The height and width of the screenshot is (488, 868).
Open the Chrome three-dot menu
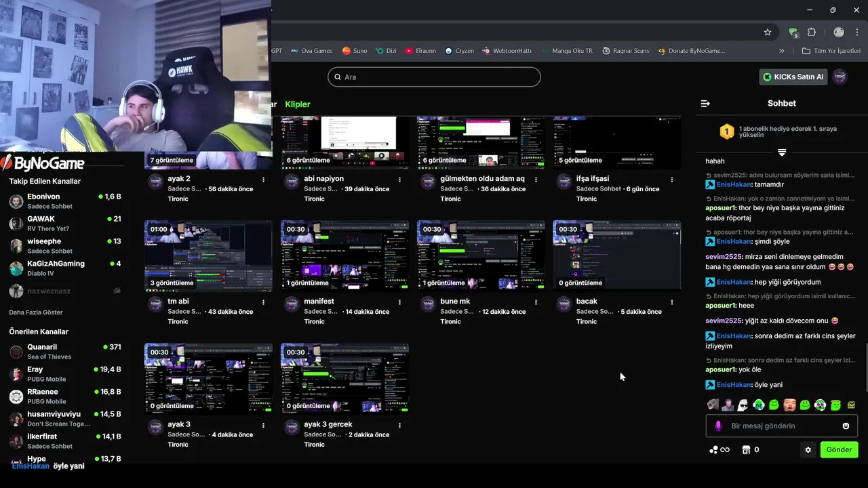pyautogui.click(x=858, y=32)
